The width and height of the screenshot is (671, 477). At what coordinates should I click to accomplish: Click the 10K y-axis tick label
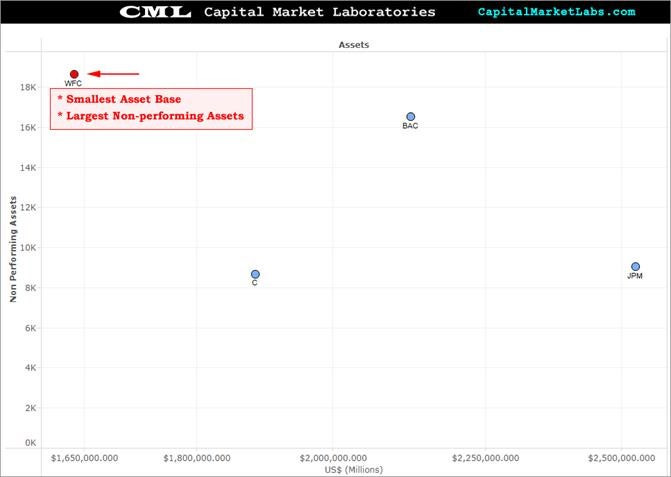point(28,248)
